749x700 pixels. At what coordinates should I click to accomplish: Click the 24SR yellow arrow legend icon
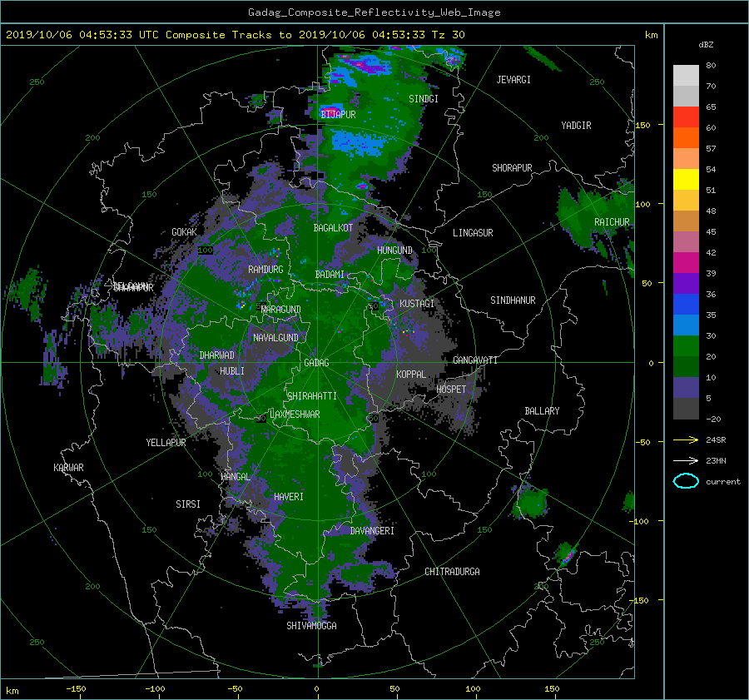686,439
